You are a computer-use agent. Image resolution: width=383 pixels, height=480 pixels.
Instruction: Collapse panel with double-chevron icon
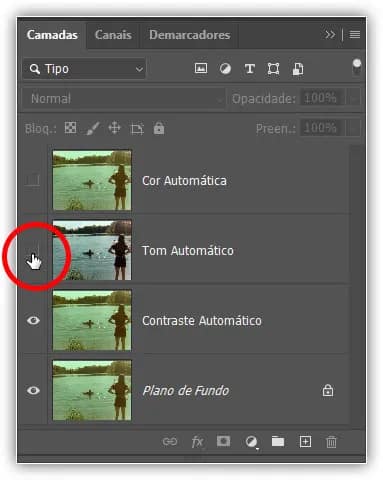point(330,35)
